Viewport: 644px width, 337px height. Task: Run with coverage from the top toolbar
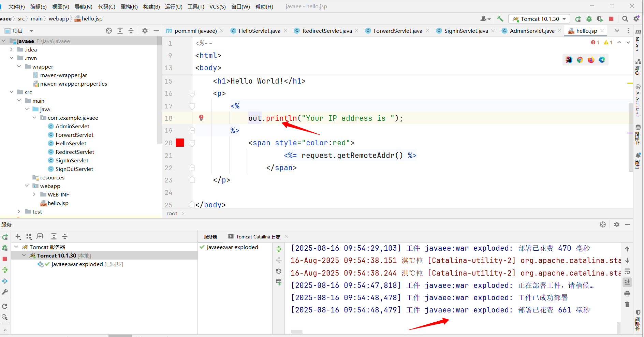[x=600, y=19]
